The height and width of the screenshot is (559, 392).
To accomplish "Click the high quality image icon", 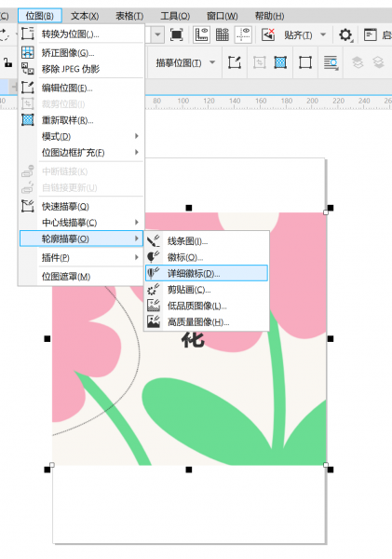I will (x=154, y=322).
